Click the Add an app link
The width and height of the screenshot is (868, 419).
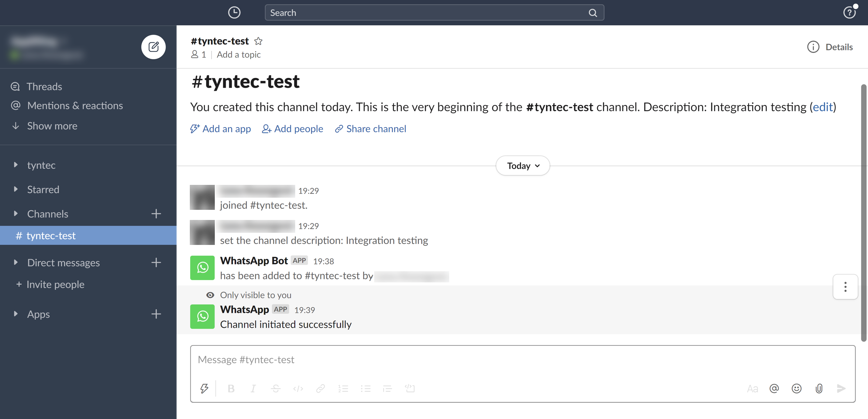[x=221, y=129]
